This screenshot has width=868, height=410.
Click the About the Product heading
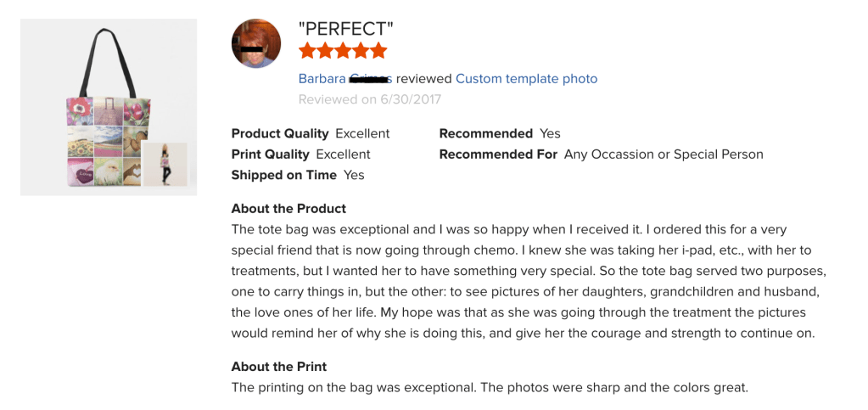tap(288, 209)
